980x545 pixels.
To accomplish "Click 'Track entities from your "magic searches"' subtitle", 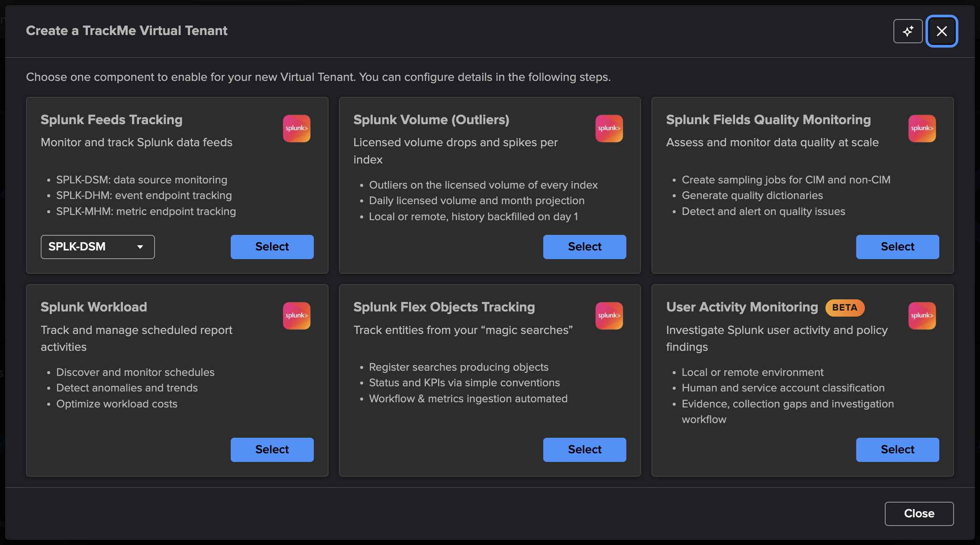I will coord(463,330).
